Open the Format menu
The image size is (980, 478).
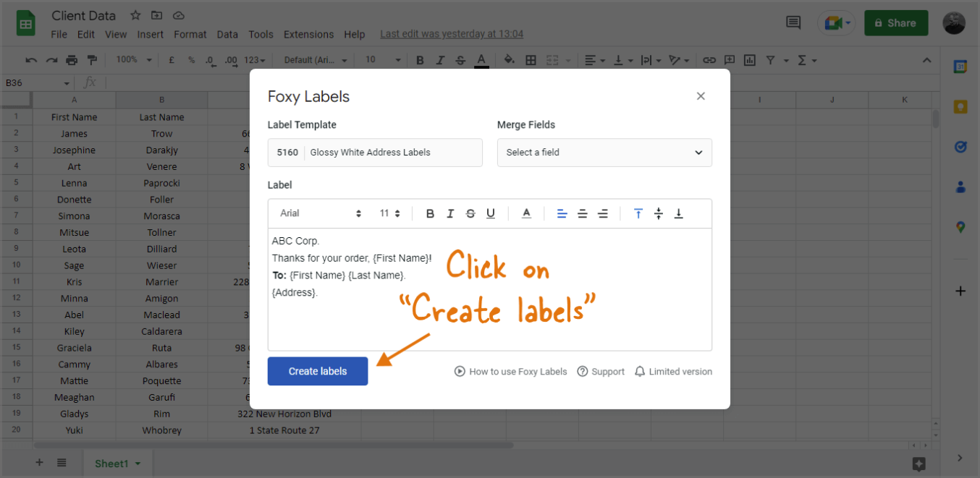pyautogui.click(x=190, y=34)
